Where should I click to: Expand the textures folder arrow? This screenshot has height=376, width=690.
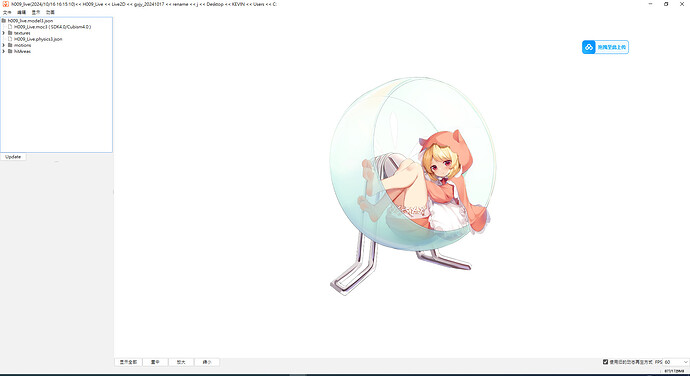(4, 33)
